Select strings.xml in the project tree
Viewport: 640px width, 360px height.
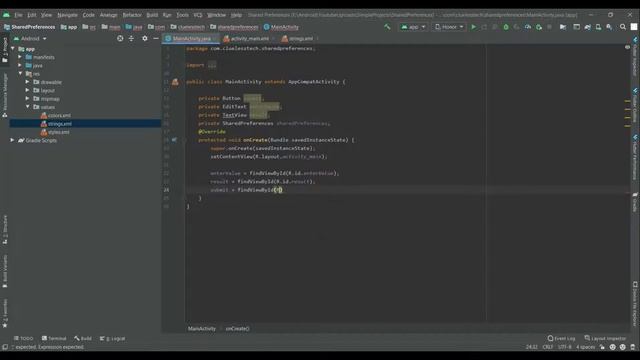click(60, 124)
